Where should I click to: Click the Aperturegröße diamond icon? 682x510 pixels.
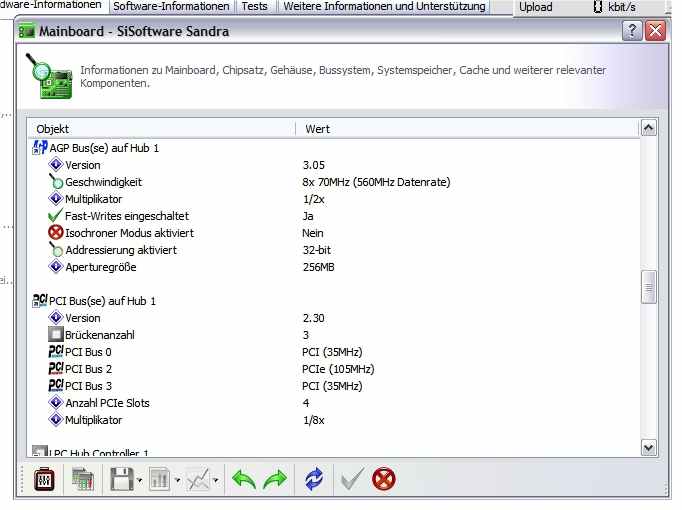[56, 267]
